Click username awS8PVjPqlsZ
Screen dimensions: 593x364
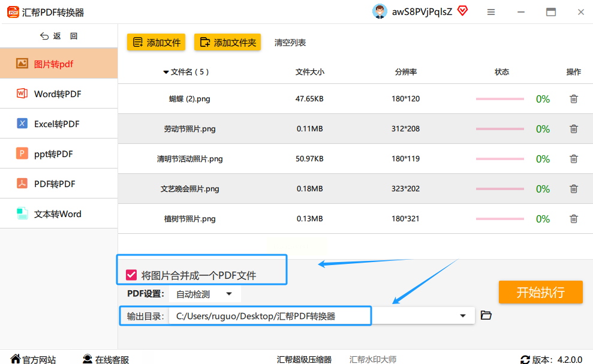[x=422, y=12]
